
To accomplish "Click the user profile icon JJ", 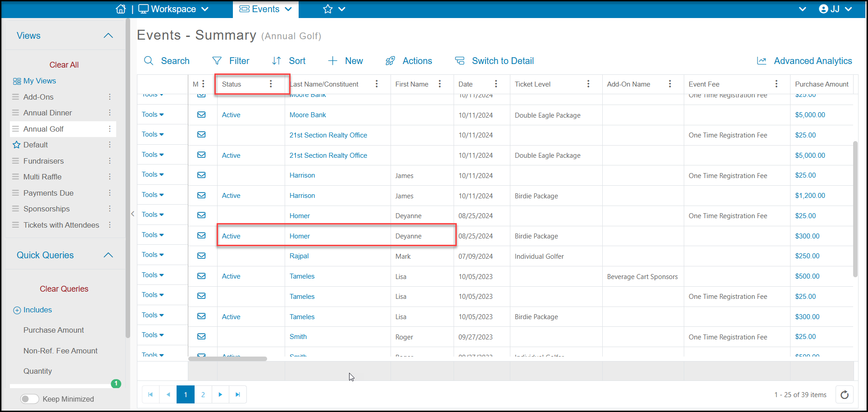I will click(x=835, y=9).
